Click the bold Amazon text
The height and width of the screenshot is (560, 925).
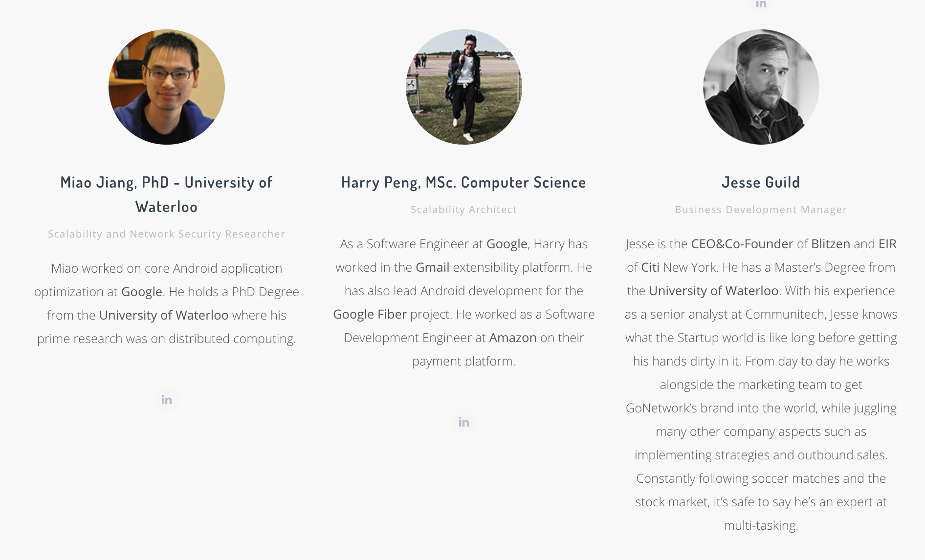pyautogui.click(x=513, y=338)
